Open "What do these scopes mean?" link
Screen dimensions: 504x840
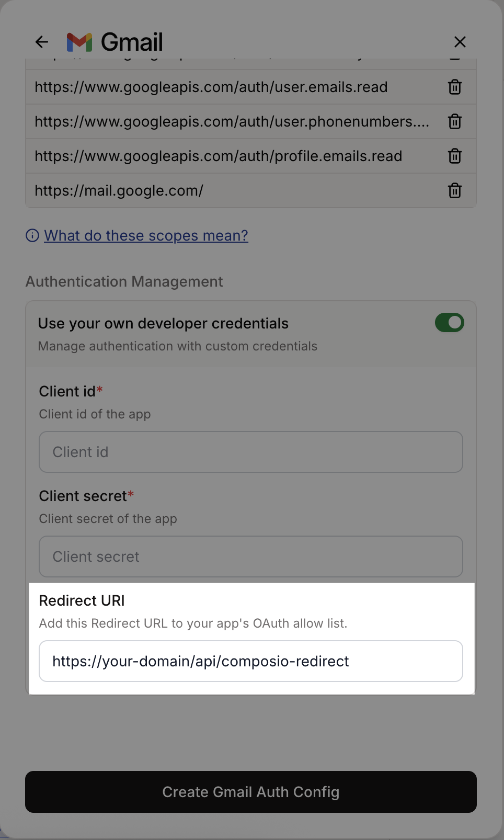coord(146,236)
